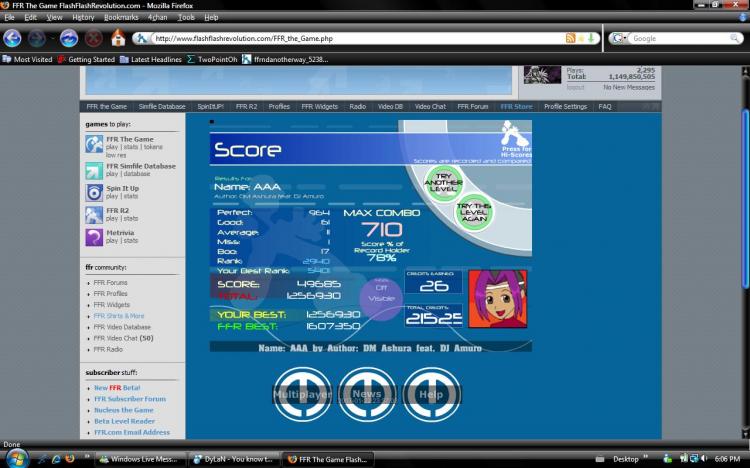Select the Radio nav tab
The width and height of the screenshot is (750, 468).
point(357,107)
